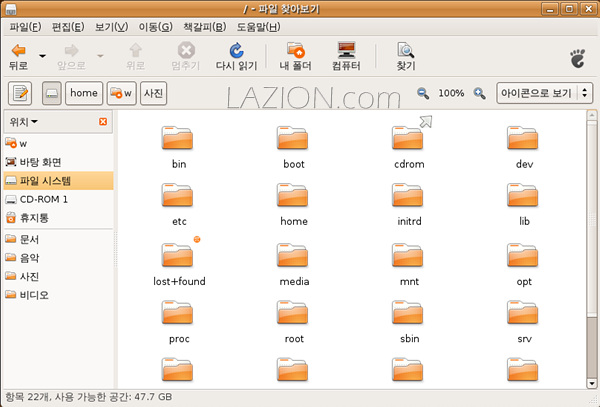
Task: Click the scrollbar down arrow
Action: click(592, 383)
